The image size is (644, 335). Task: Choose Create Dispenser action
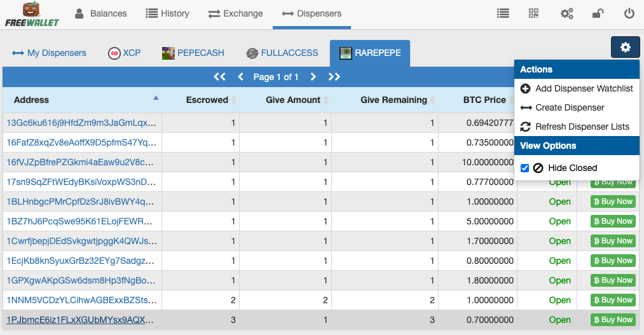pyautogui.click(x=577, y=107)
